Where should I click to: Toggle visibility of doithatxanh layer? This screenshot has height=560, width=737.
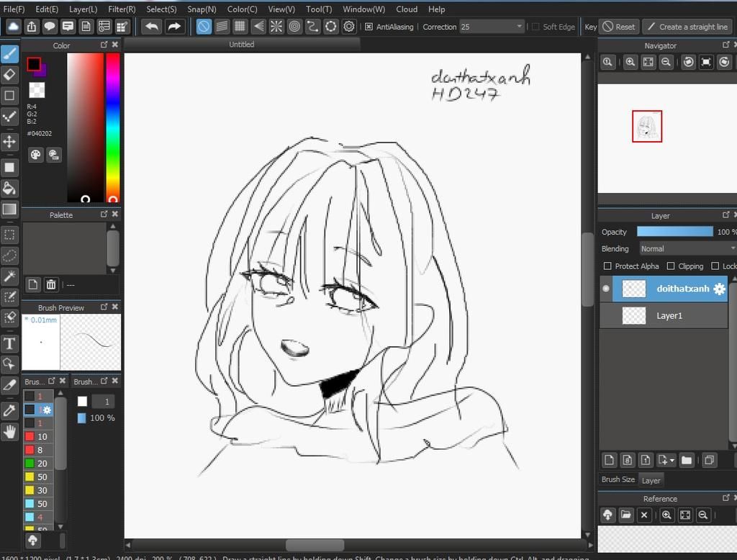pos(606,289)
